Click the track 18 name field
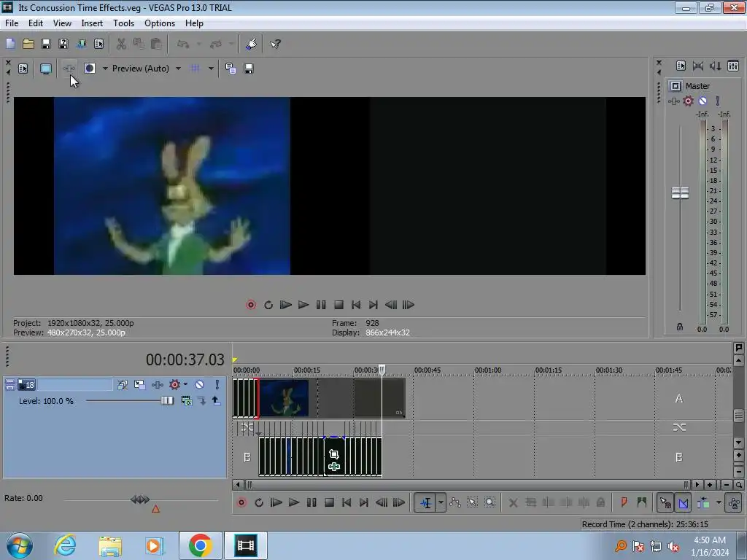Viewport: 747px width, 560px height. (x=75, y=385)
